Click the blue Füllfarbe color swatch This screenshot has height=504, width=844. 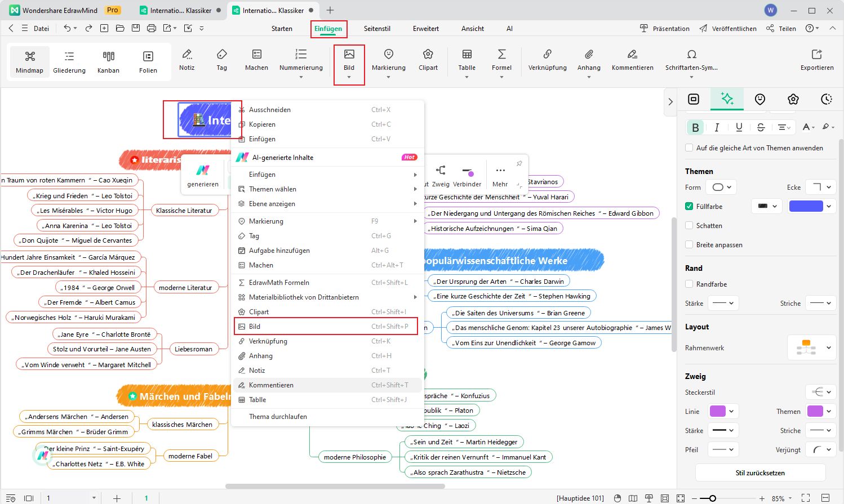click(x=806, y=207)
